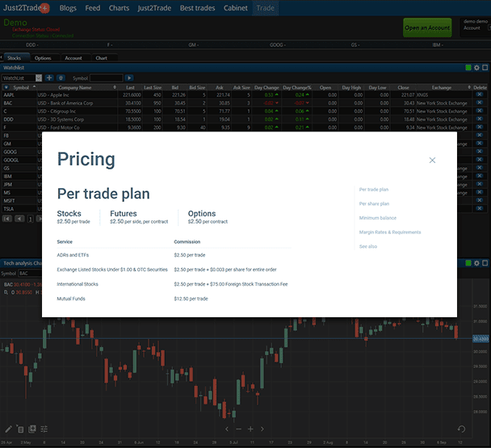Screen dimensions: 491x448
Task: Select MSFT symbol in watchlist
Action: tap(9, 201)
